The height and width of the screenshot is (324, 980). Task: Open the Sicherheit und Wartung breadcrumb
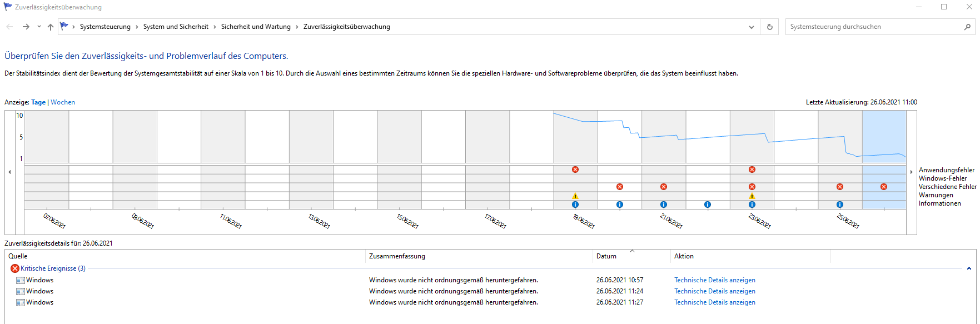tap(256, 27)
